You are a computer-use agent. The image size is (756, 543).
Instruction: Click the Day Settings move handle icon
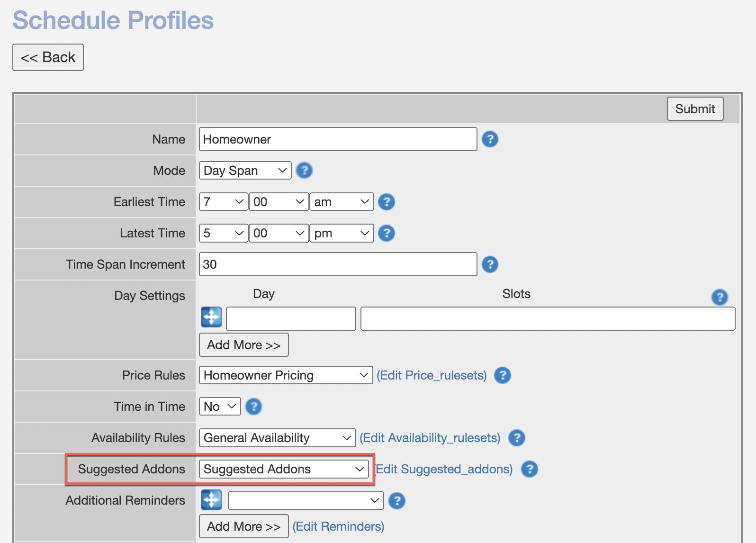pyautogui.click(x=211, y=317)
